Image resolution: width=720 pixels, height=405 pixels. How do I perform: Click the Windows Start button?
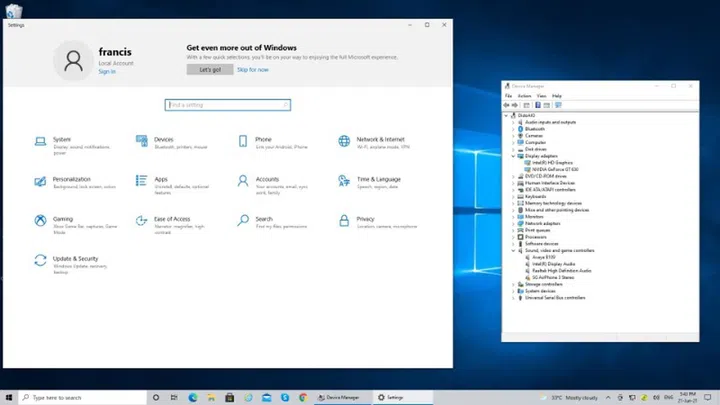pos(9,397)
